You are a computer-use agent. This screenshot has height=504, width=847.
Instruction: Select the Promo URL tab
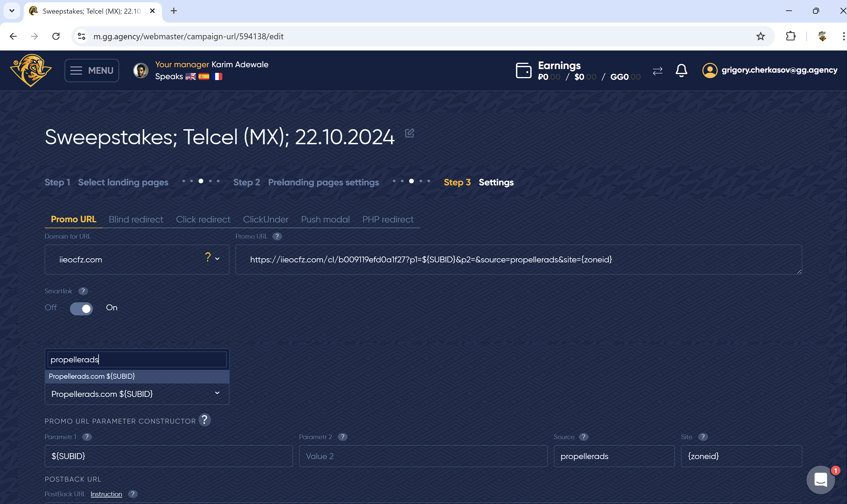pos(73,219)
